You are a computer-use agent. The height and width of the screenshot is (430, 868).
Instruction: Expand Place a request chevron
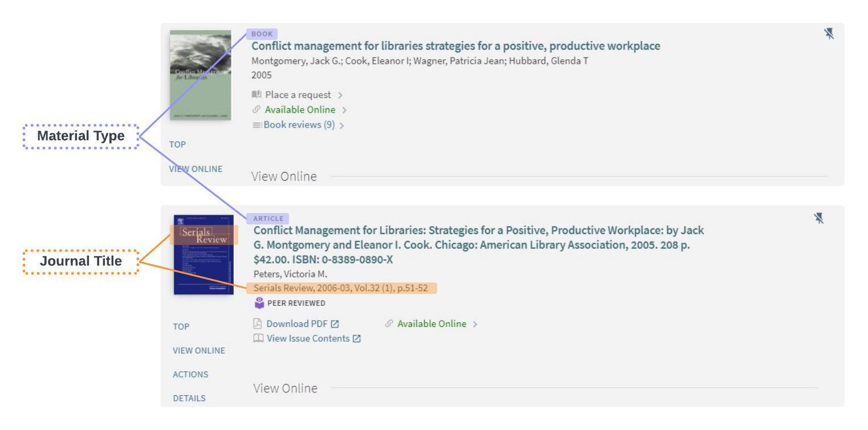point(341,95)
